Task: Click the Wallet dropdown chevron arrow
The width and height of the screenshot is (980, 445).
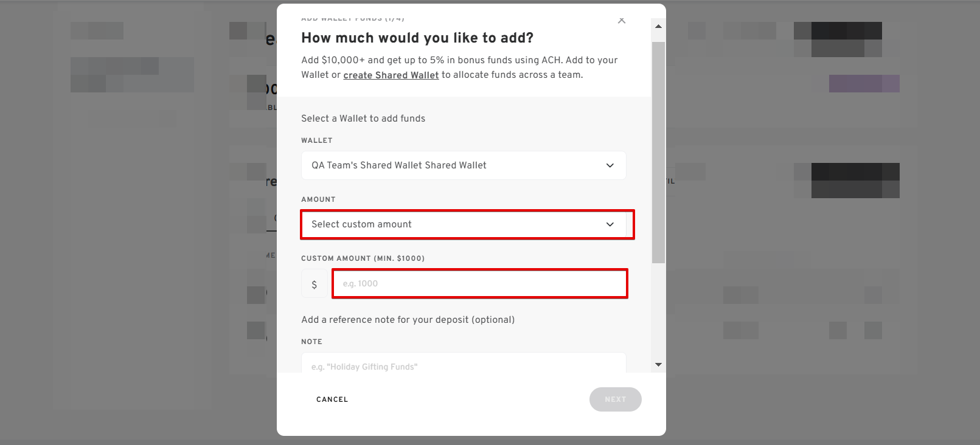Action: pos(610,165)
